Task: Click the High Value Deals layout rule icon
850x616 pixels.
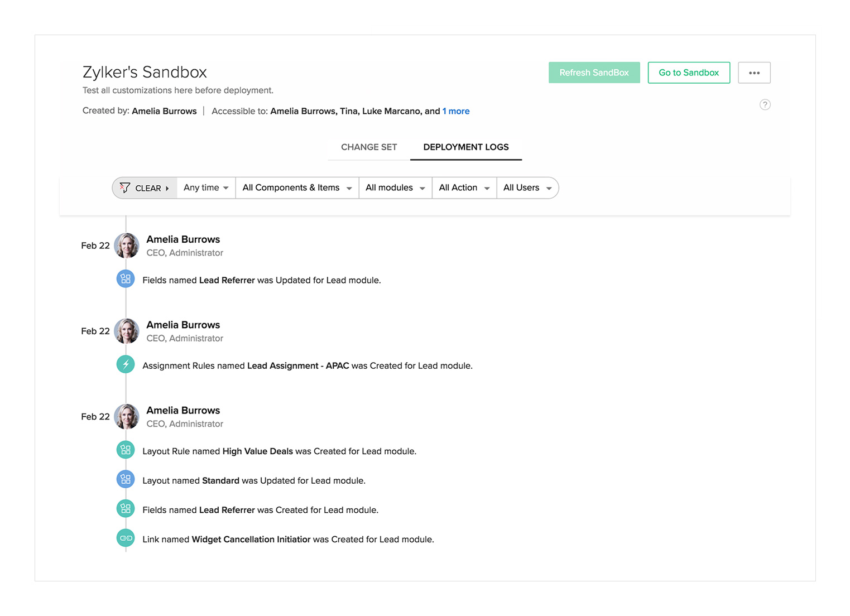Action: tap(126, 450)
